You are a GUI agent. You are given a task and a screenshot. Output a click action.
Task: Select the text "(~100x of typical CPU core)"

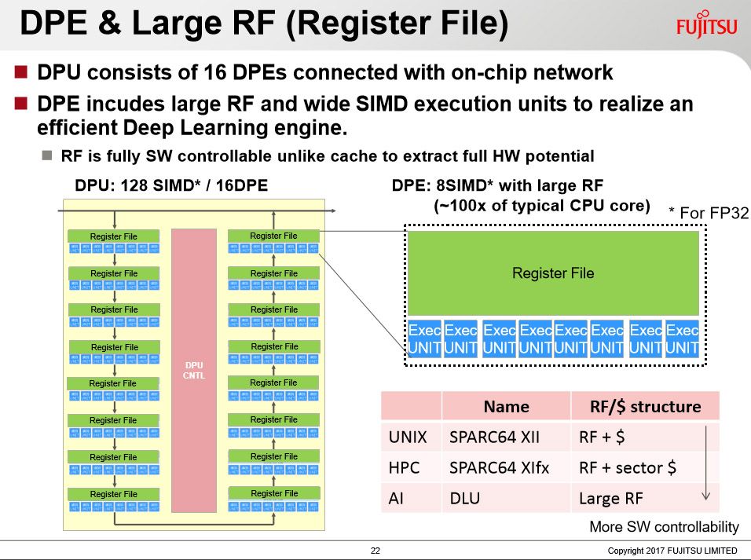pos(542,206)
